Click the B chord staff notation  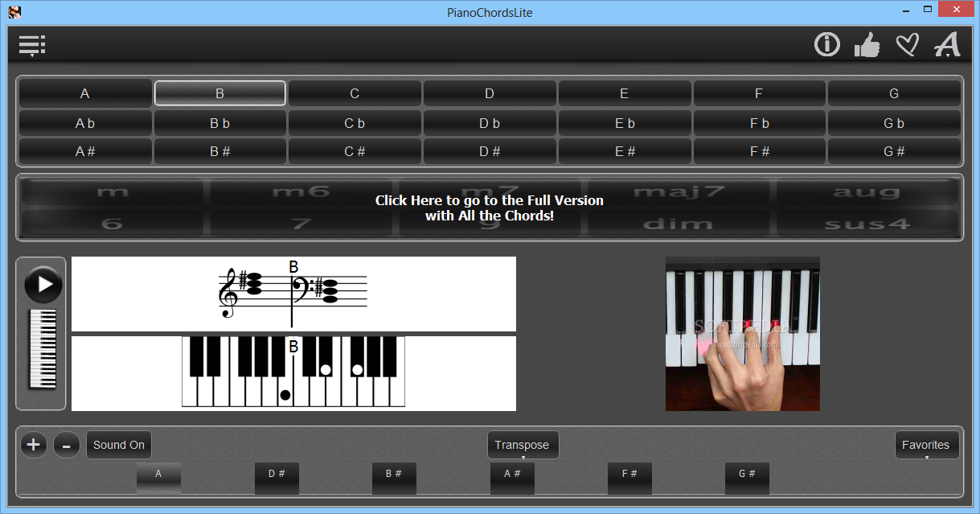point(293,294)
